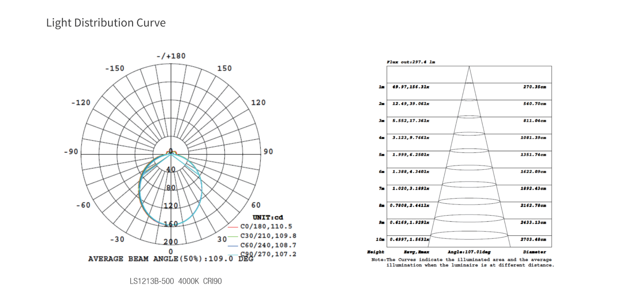The width and height of the screenshot is (644, 308).
Task: Click the red C0/180 legend line
Action: click(233, 227)
